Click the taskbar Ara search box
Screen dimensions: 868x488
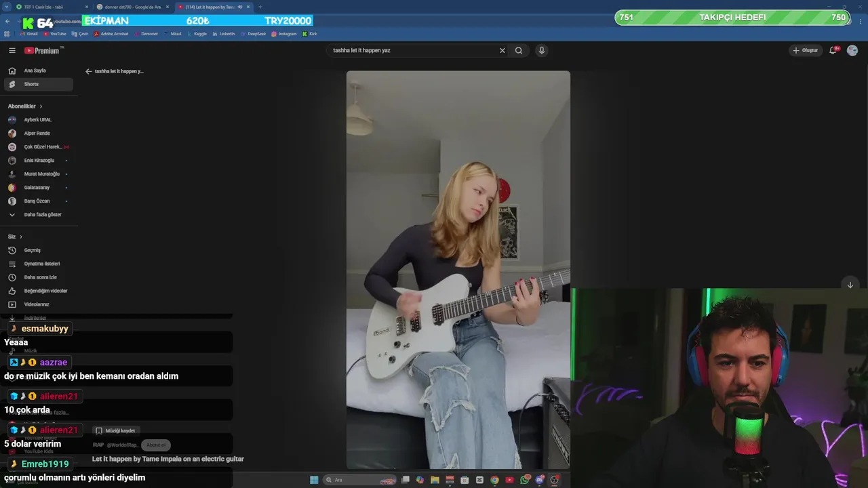pos(359,480)
